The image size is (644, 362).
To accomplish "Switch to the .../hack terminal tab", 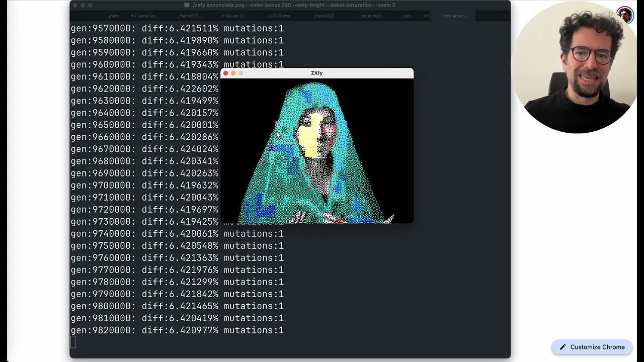I will pos(113,16).
